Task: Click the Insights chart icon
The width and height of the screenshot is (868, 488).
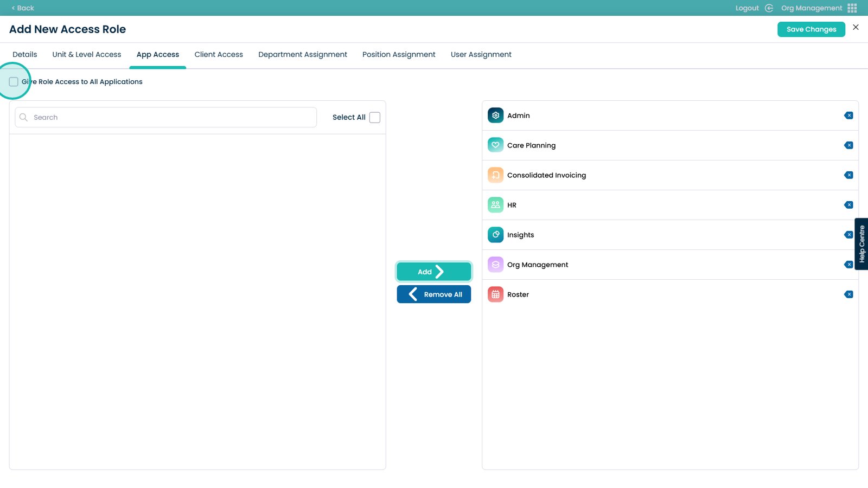Action: click(495, 235)
